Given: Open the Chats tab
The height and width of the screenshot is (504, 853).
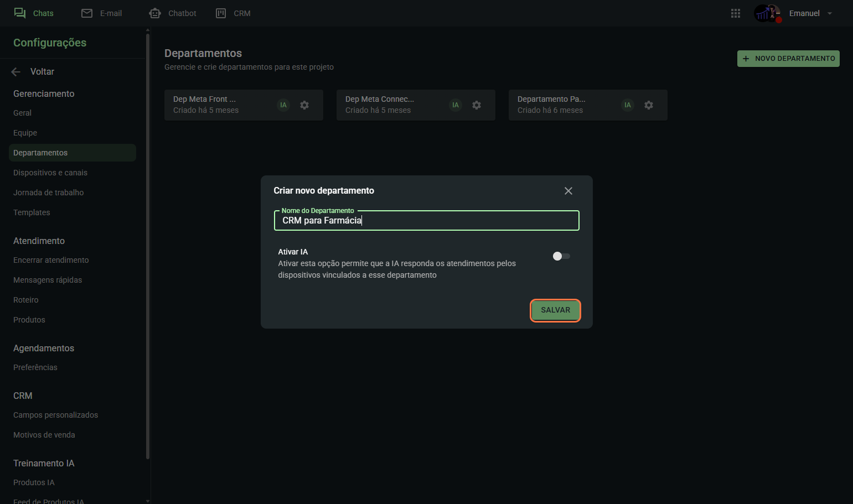Looking at the screenshot, I should (34, 13).
